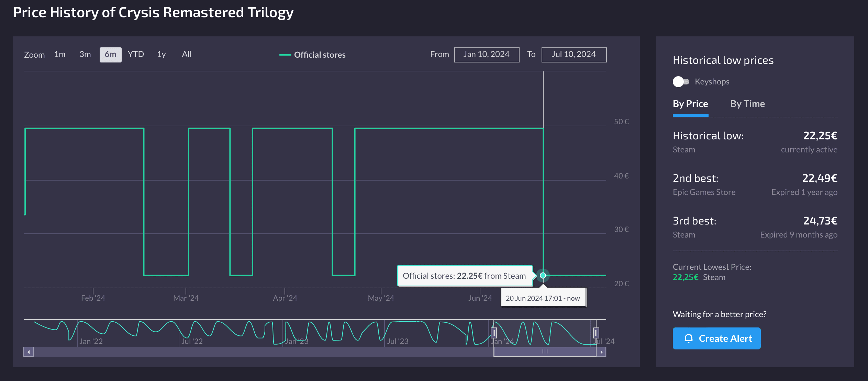This screenshot has width=868, height=381.
Task: Open the To date field Jul 10, 2024
Action: click(574, 55)
